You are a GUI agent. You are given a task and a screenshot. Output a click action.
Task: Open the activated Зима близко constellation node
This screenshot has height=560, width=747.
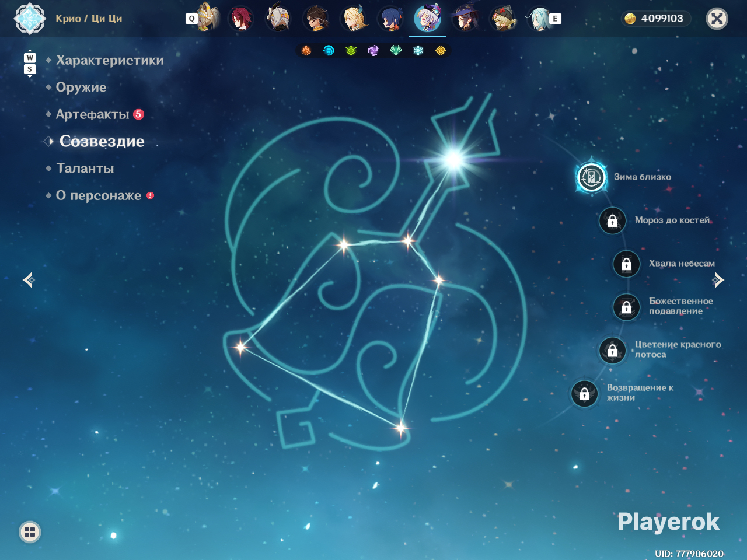pyautogui.click(x=591, y=177)
